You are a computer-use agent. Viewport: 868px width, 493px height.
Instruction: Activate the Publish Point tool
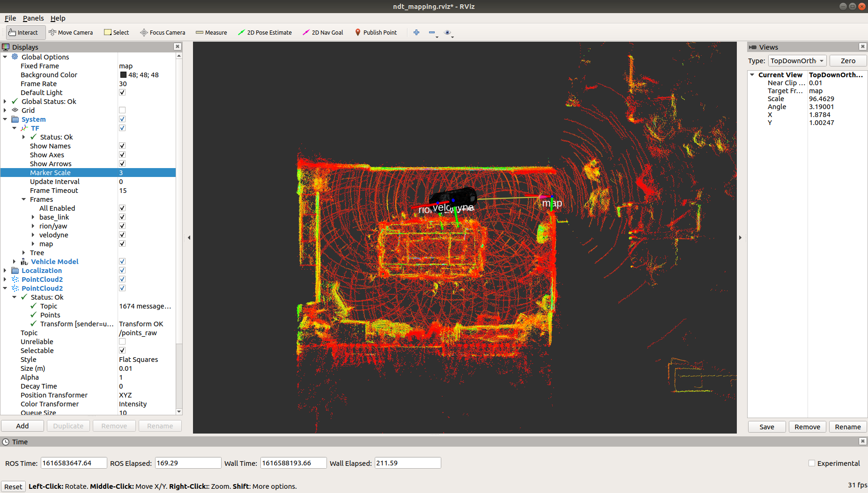(376, 32)
